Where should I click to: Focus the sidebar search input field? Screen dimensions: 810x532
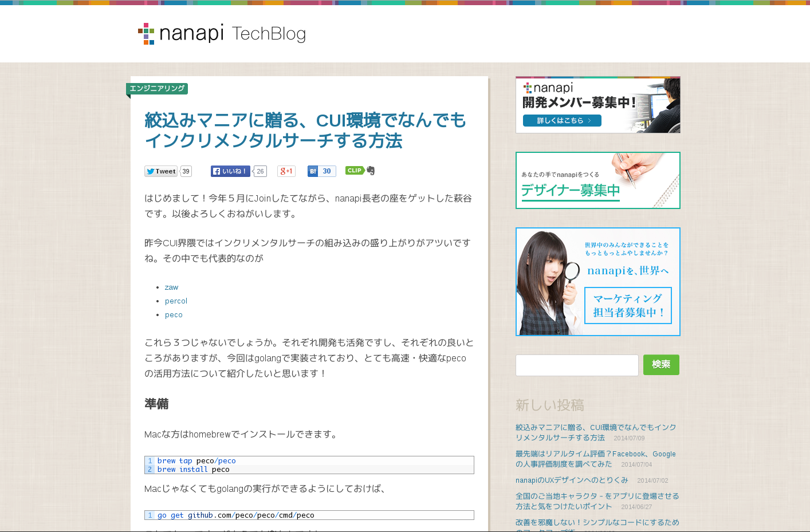[x=577, y=365]
